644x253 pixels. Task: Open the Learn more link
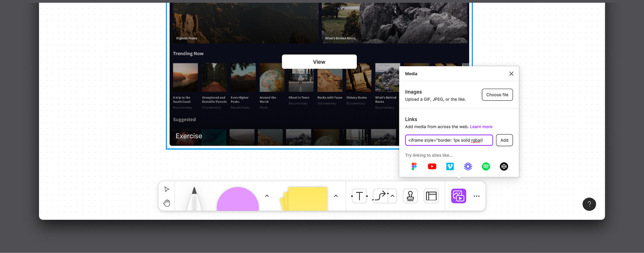tap(481, 127)
